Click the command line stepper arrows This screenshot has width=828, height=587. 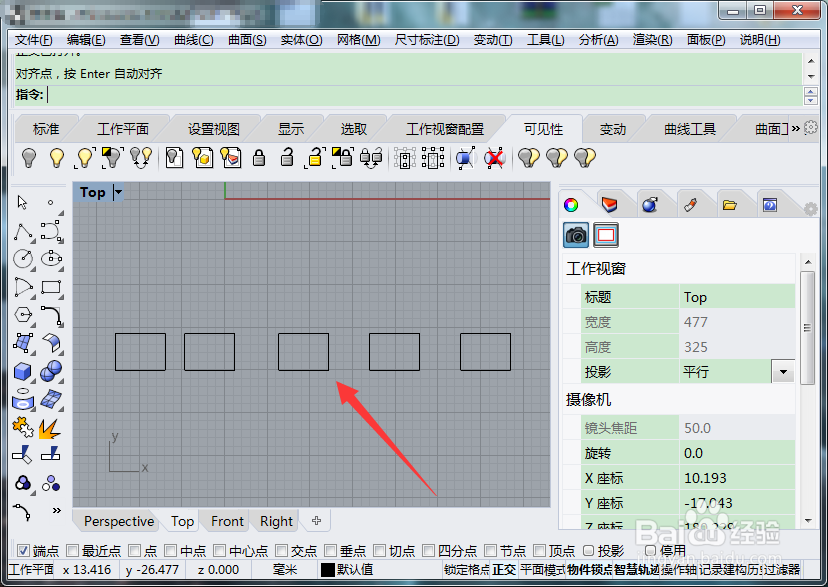811,96
